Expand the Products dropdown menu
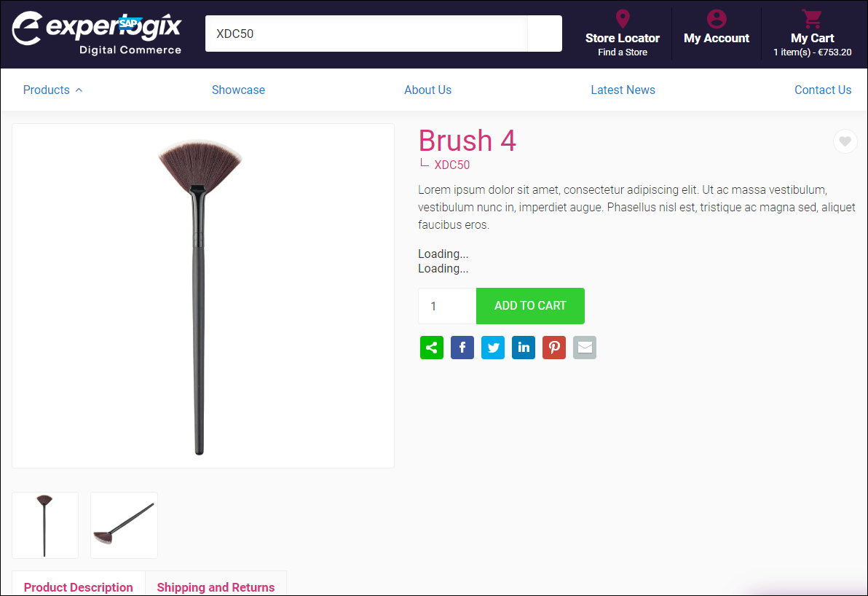This screenshot has width=868, height=596. (52, 90)
